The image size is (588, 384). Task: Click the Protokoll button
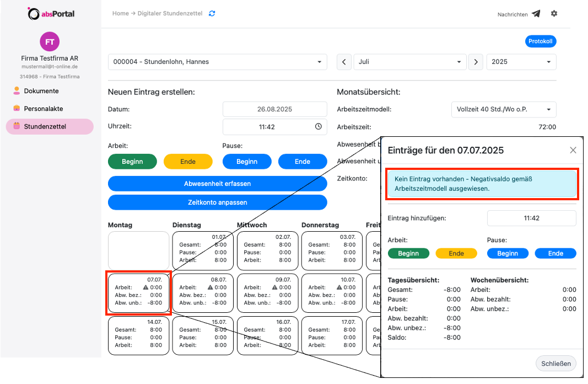pyautogui.click(x=540, y=41)
